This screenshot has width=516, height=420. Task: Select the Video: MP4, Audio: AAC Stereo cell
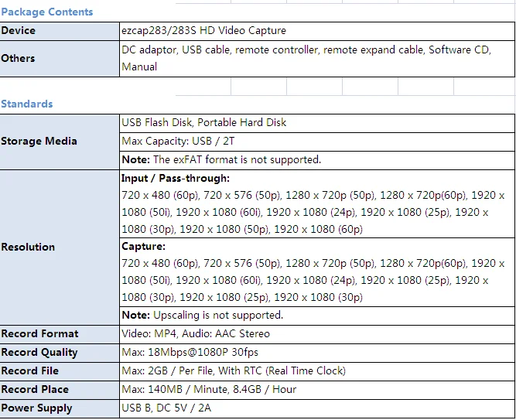196,333
